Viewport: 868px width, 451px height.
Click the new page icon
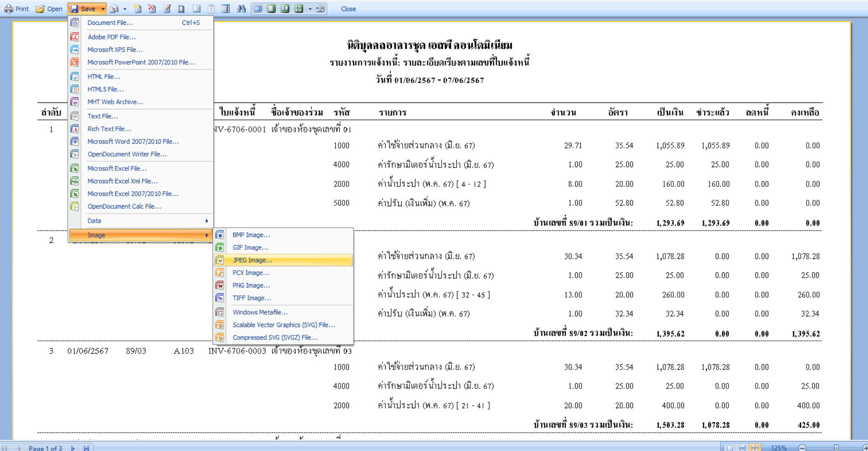pos(137,9)
